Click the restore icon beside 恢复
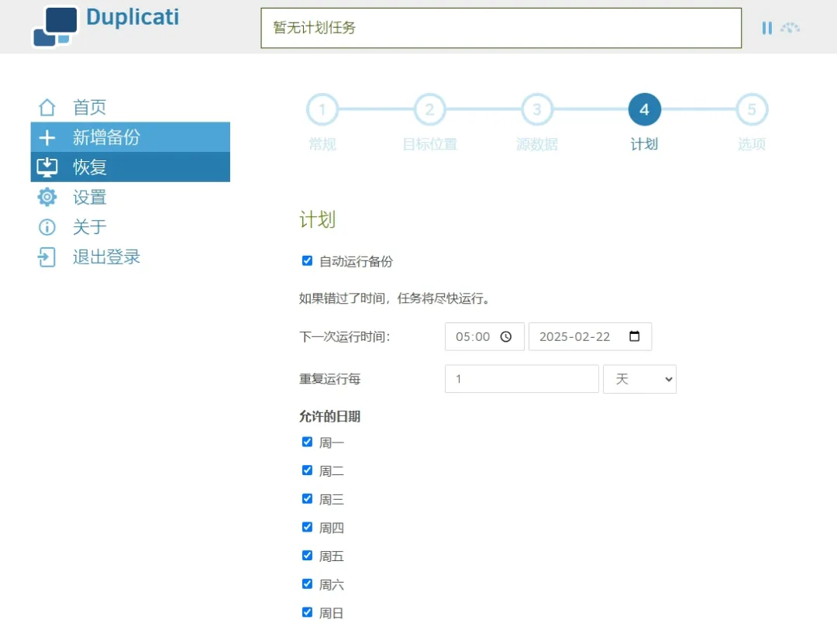Screen dimensions: 837x644 [x=47, y=167]
